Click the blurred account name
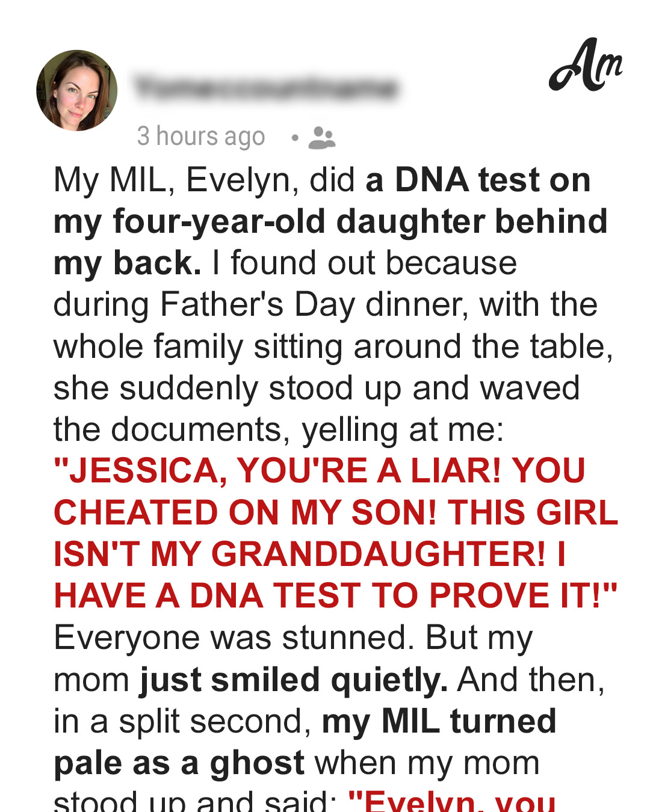This screenshot has width=650, height=812. 266,88
